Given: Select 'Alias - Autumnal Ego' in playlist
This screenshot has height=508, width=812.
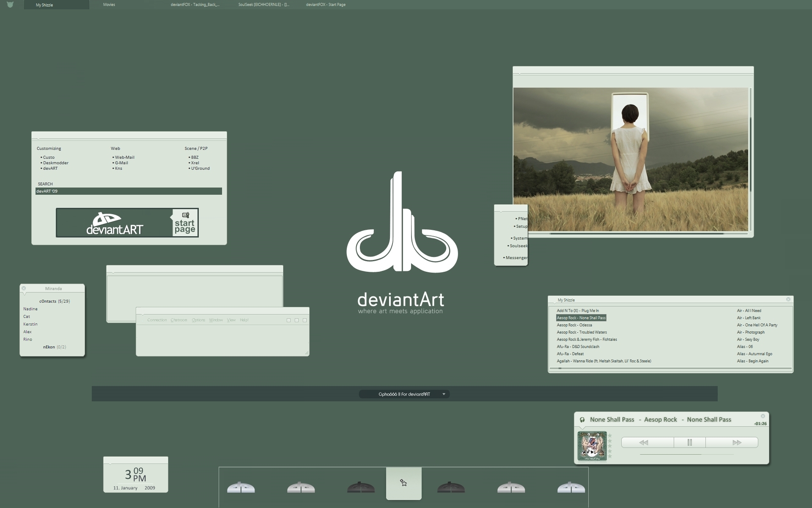Looking at the screenshot, I should tap(754, 354).
